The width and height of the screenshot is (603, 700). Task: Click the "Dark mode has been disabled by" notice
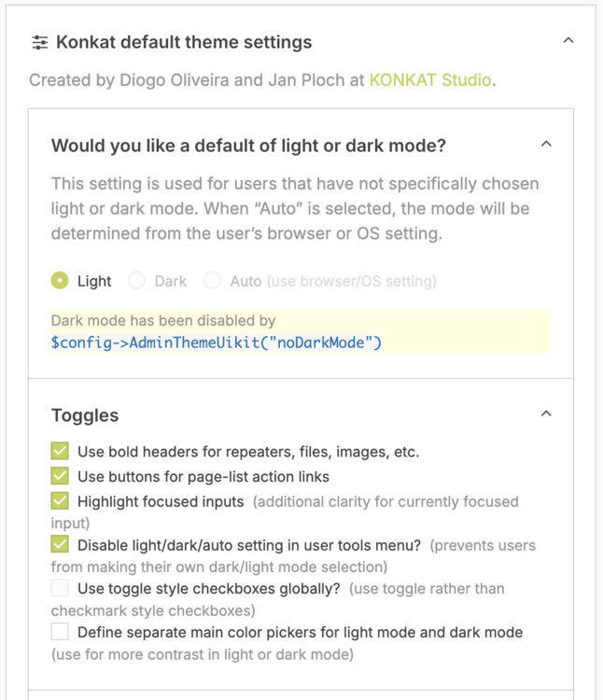163,320
